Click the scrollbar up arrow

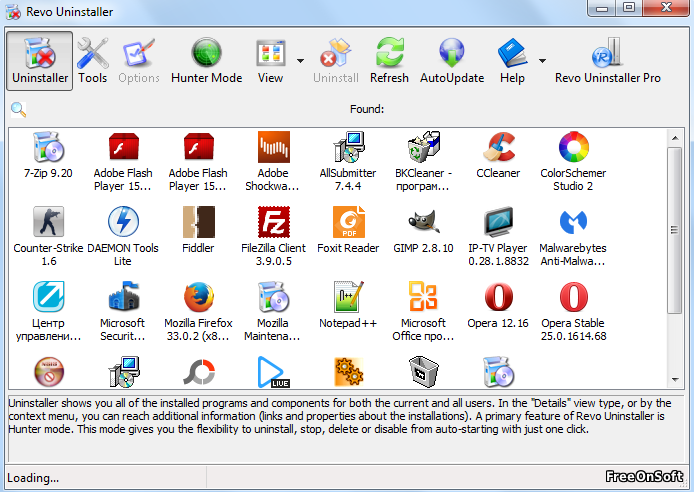tap(675, 138)
